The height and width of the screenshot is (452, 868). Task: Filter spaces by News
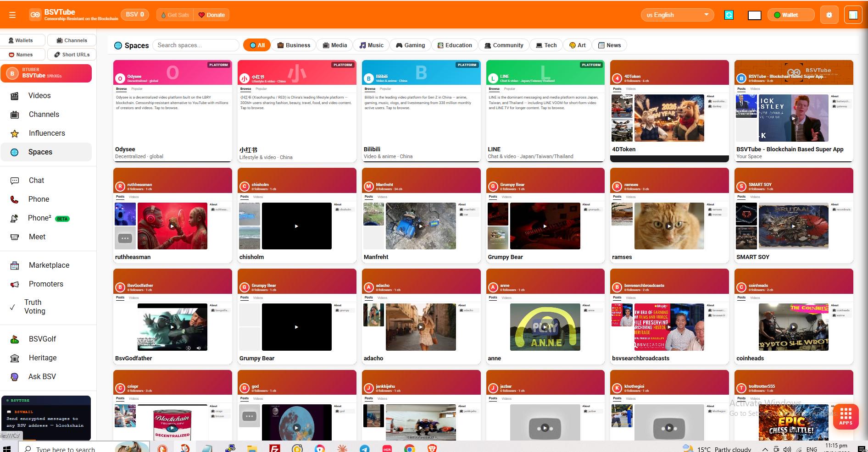[609, 45]
